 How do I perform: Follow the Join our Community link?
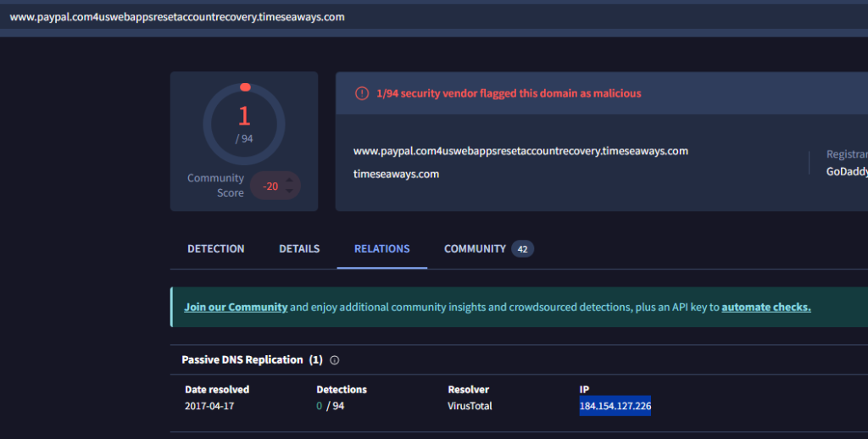click(x=236, y=308)
